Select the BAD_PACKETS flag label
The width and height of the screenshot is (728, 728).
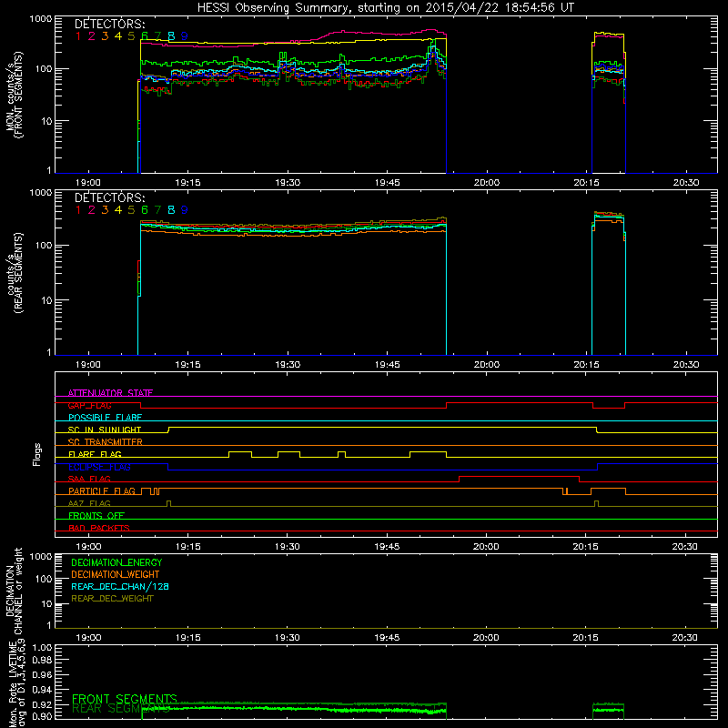(x=99, y=528)
